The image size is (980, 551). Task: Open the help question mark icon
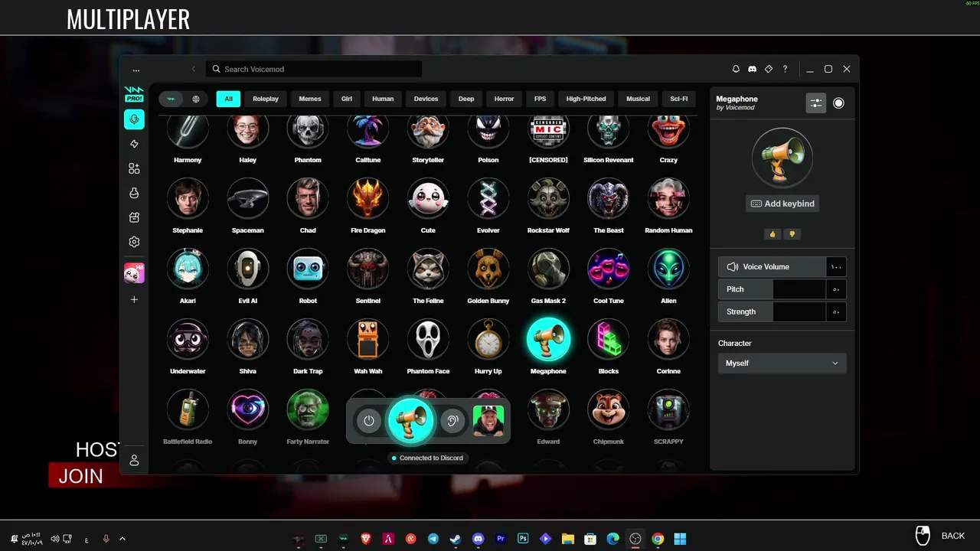tap(785, 69)
